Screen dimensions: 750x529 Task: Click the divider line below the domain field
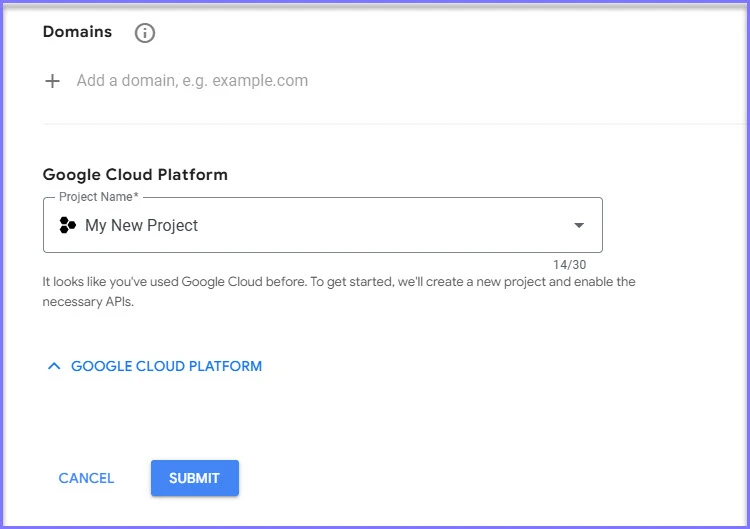pyautogui.click(x=390, y=124)
